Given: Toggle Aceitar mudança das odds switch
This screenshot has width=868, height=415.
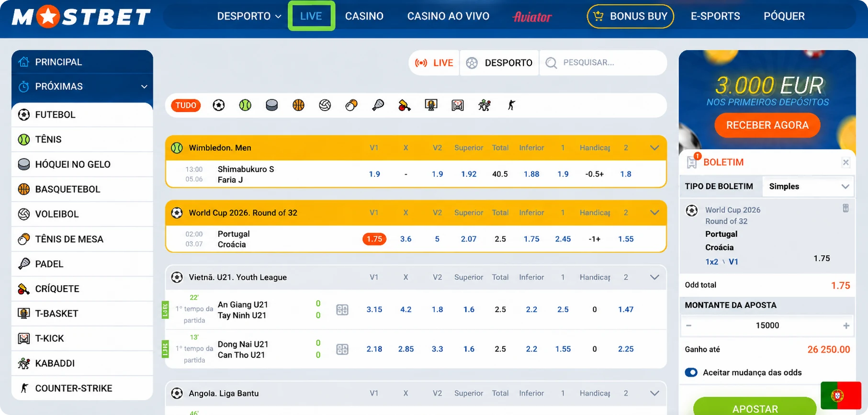Looking at the screenshot, I should (x=691, y=372).
